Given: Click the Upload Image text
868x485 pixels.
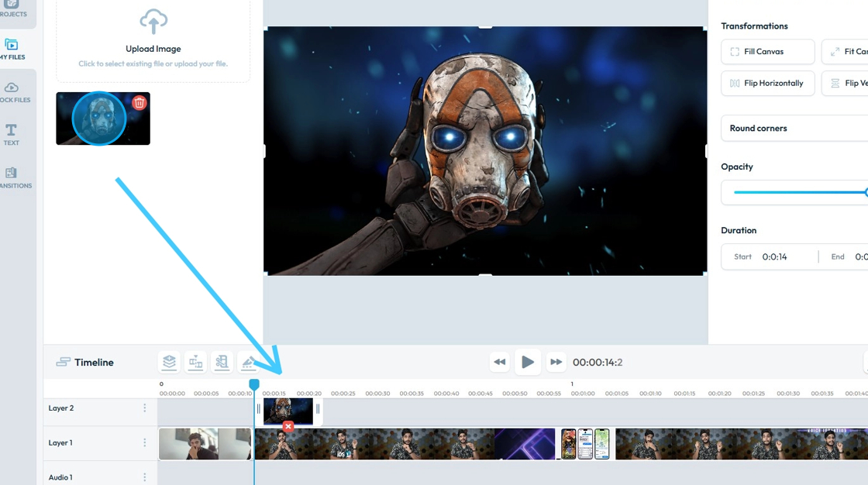Looking at the screenshot, I should click(x=153, y=49).
